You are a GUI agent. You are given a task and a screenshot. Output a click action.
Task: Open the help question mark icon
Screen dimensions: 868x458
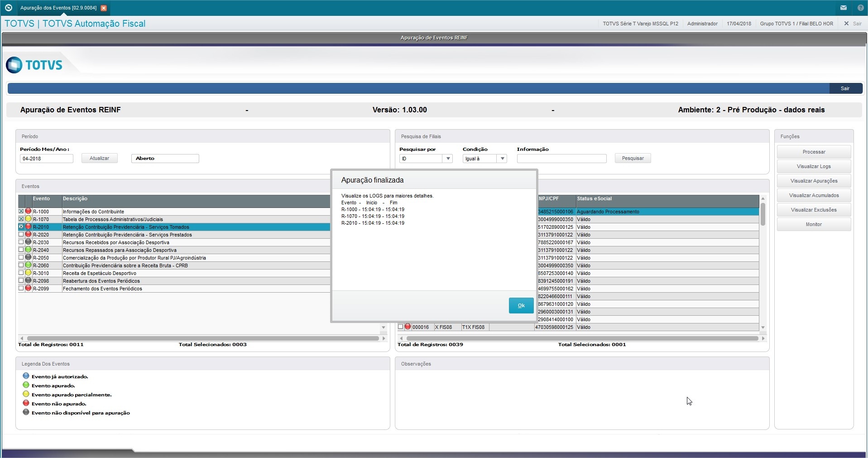tap(860, 8)
